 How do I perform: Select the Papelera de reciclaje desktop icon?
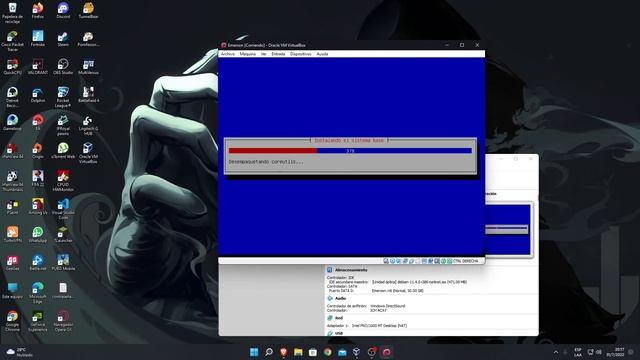coord(12,12)
